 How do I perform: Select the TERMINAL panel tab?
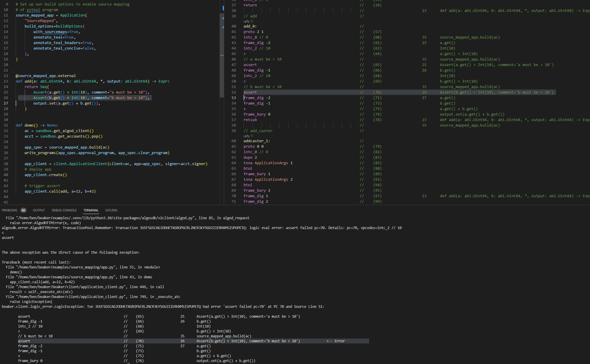(x=91, y=210)
